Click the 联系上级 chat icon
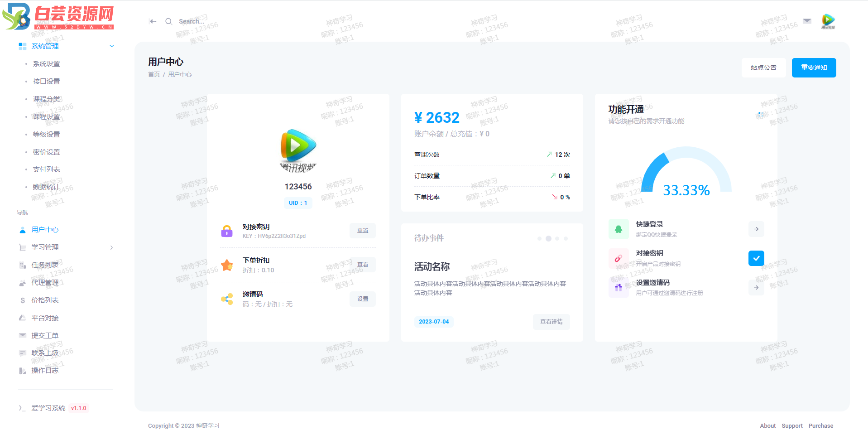The image size is (868, 435). tap(23, 353)
